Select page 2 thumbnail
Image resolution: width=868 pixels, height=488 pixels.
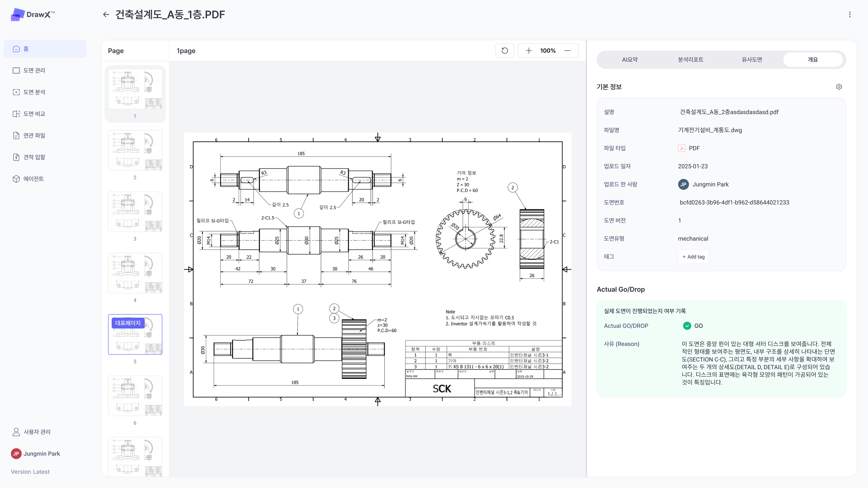(135, 150)
